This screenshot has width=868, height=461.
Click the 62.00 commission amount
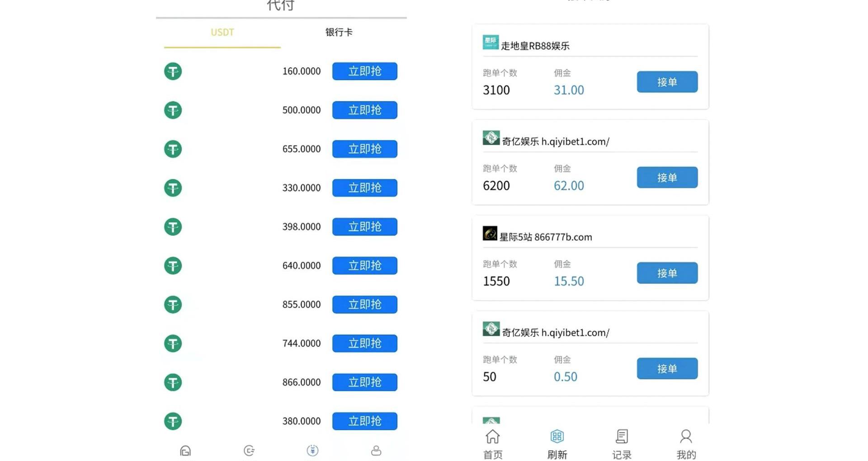[x=569, y=186]
